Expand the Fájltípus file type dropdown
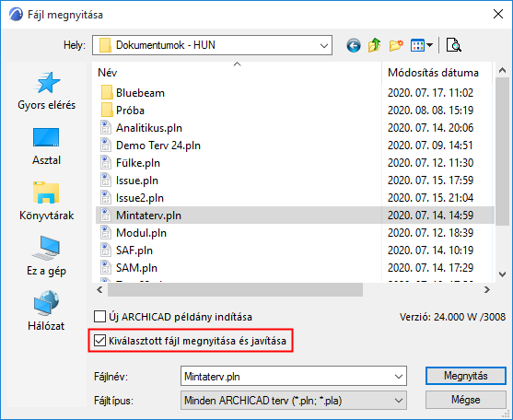This screenshot has height=420, width=513. 398,401
